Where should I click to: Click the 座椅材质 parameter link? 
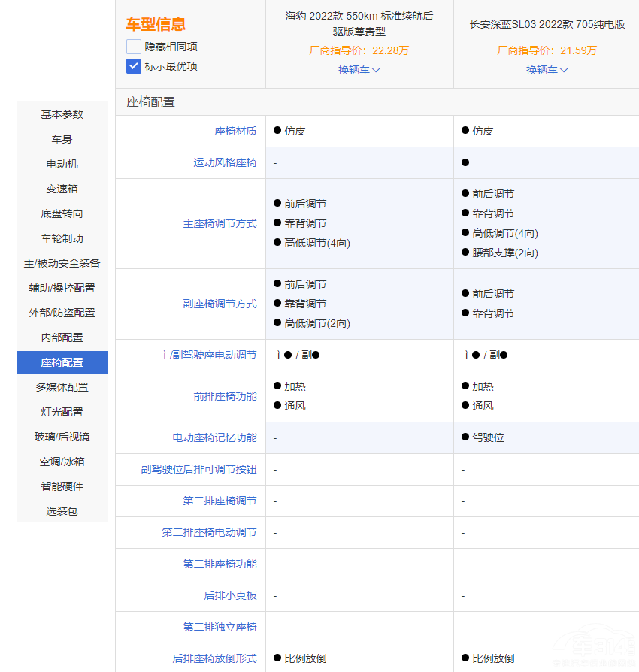pyautogui.click(x=235, y=131)
